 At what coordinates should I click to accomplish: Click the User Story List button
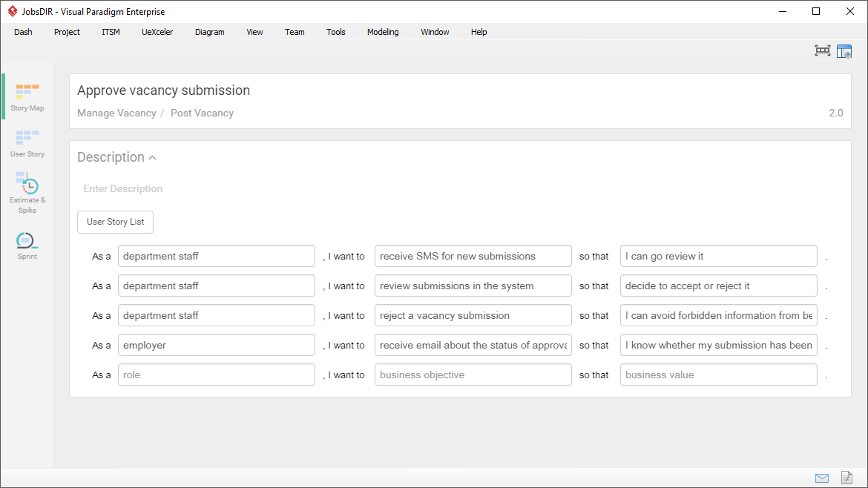pos(115,222)
